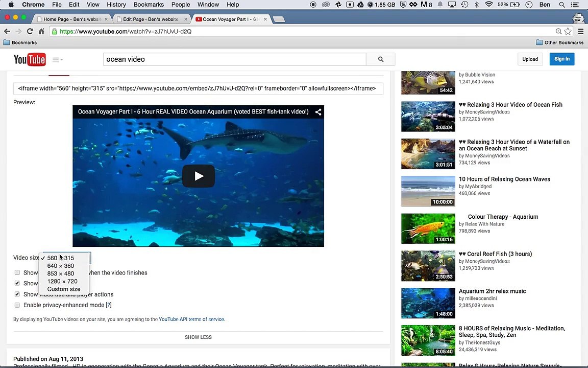Switch to Home Page - Ben's website tab
Viewport: 588px width, 368px height.
coord(71,19)
